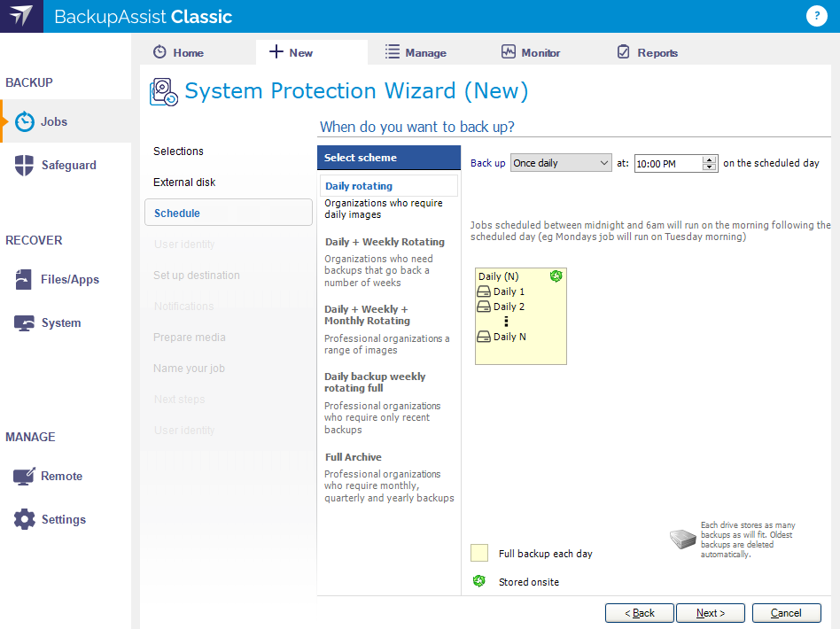
Task: Click the Jobs clock icon
Action: pyautogui.click(x=25, y=121)
